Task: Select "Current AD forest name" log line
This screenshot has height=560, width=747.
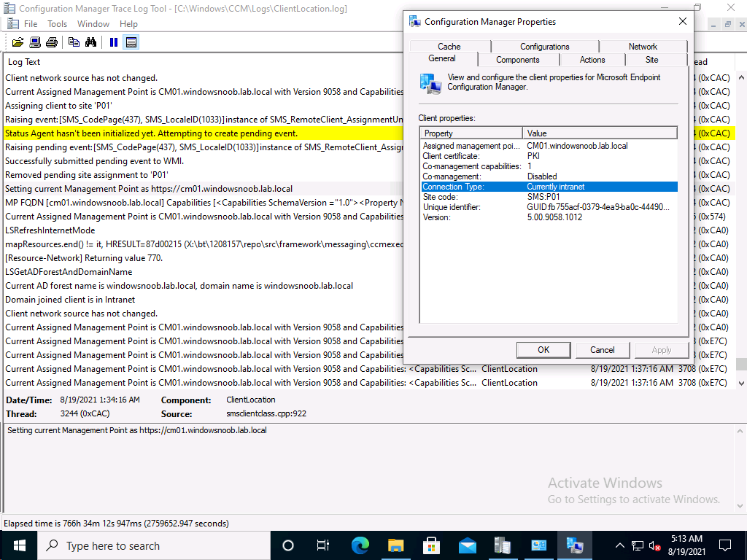Action: click(204, 286)
